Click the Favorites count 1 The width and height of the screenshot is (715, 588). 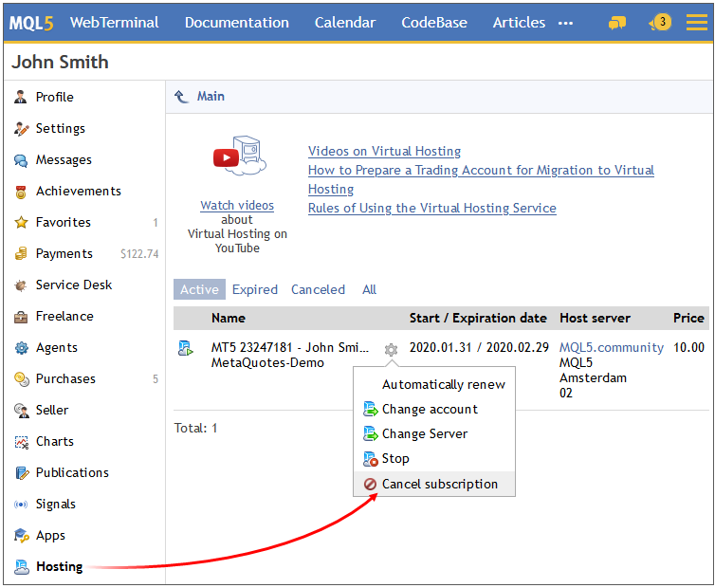[156, 223]
